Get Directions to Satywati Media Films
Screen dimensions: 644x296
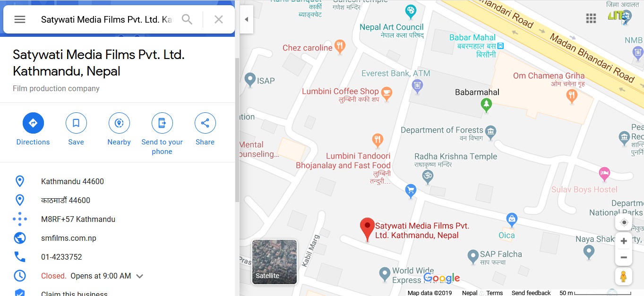[x=33, y=123]
